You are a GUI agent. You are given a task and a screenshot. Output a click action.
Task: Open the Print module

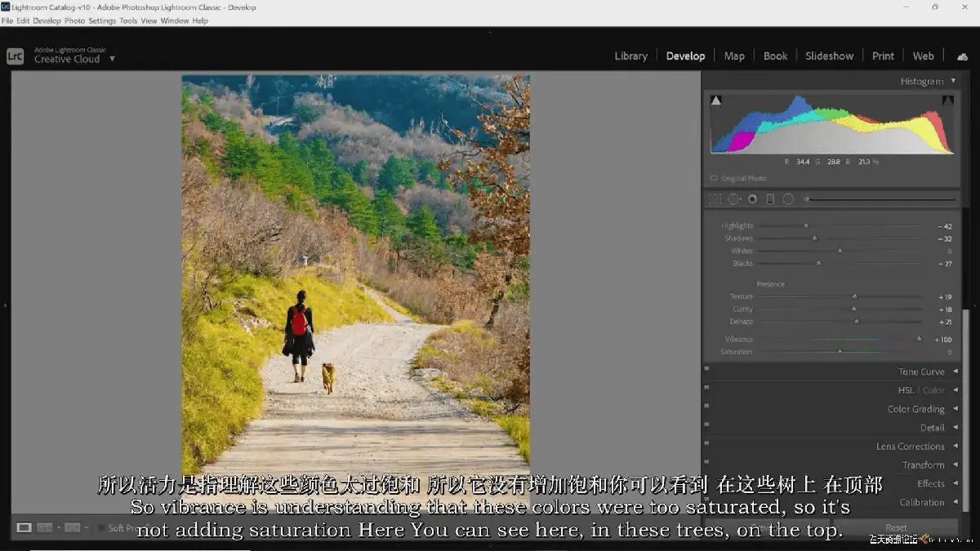(883, 56)
